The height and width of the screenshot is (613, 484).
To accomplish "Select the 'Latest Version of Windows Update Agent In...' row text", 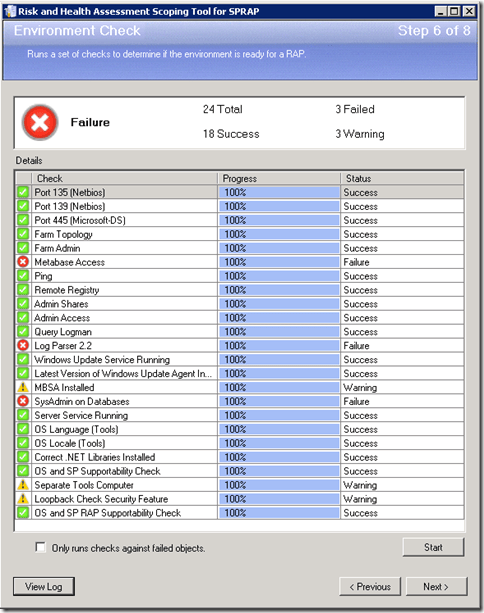I will (123, 373).
